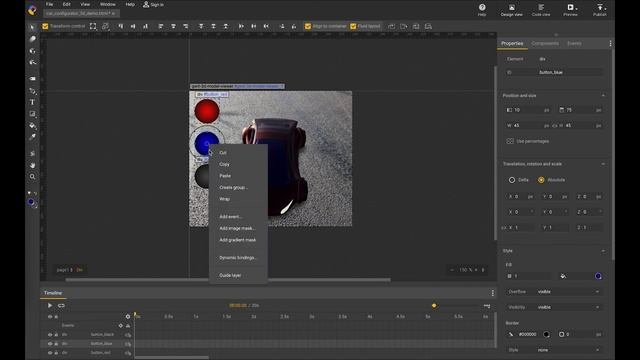Select the 3D stage rotate tool
The height and width of the screenshot is (360, 640).
[x=32, y=62]
